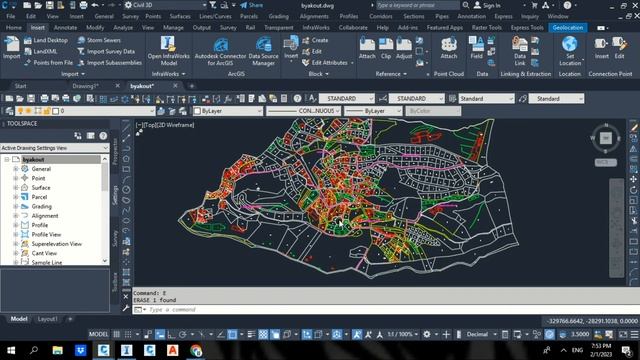Expand the Alignment tree node

(x=16, y=216)
